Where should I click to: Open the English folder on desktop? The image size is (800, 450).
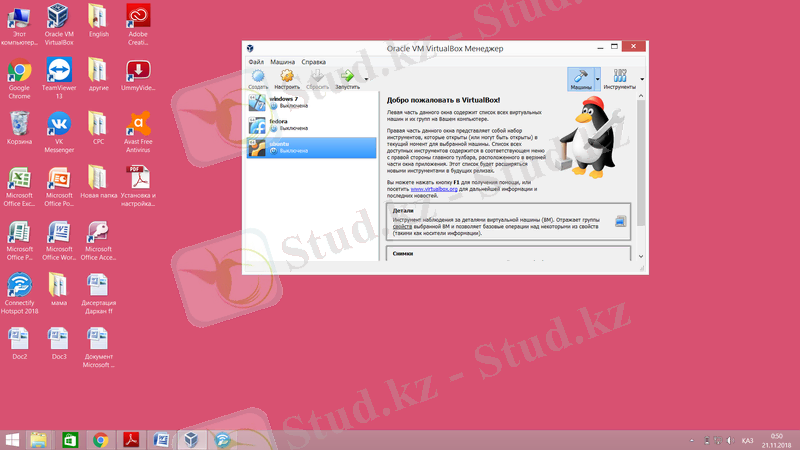(98, 20)
